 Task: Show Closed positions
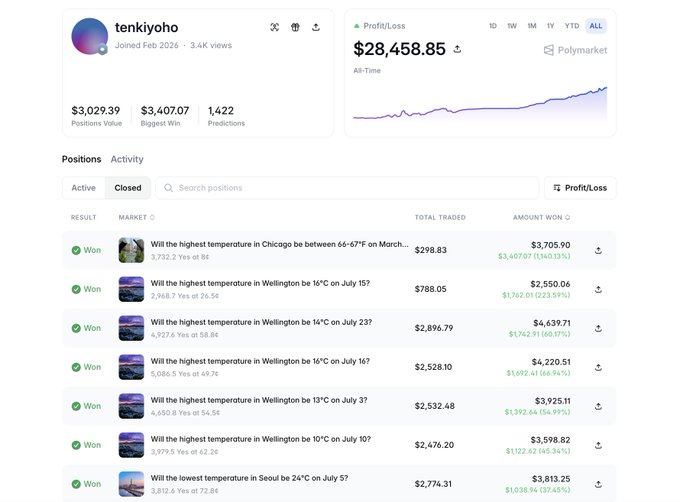pyautogui.click(x=128, y=188)
